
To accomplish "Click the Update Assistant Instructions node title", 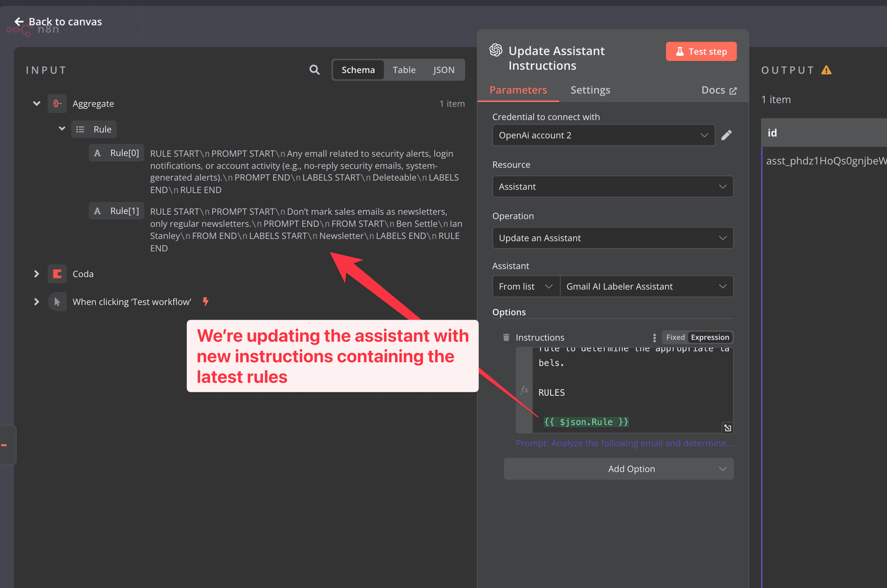I will click(557, 58).
